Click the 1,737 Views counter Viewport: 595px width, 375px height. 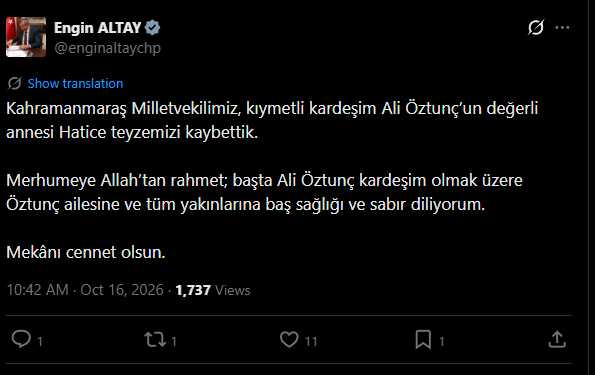[x=213, y=290]
